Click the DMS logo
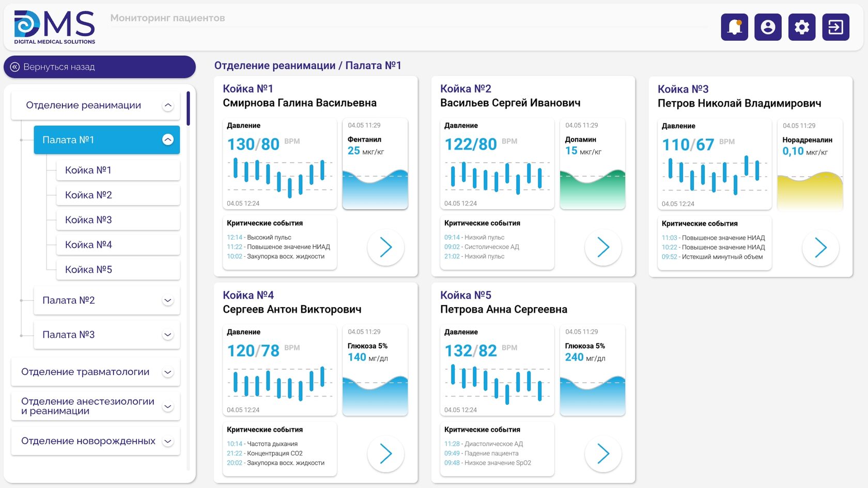The image size is (868, 488). tap(55, 27)
